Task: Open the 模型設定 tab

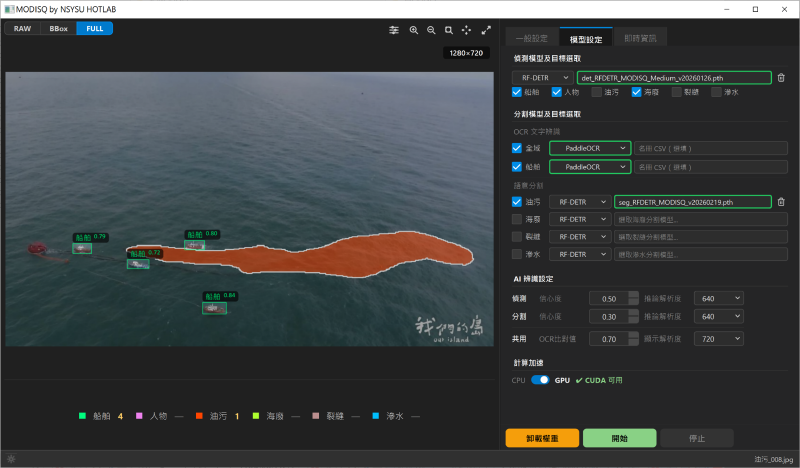Action: [586, 39]
